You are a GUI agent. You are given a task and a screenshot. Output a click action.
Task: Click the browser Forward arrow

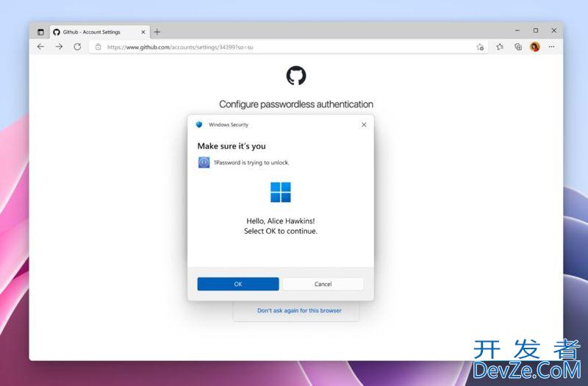coord(59,47)
